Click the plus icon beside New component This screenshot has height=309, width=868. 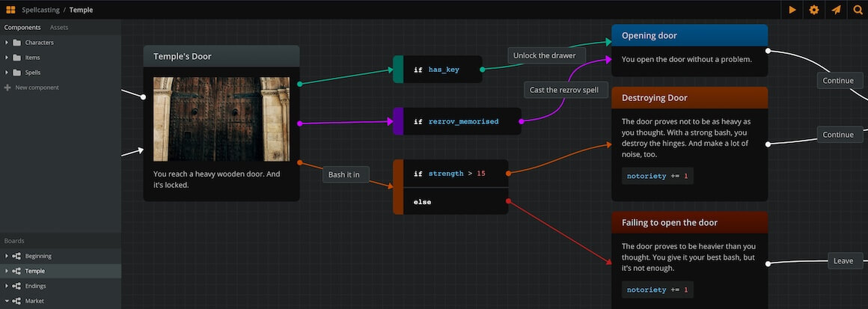click(7, 88)
